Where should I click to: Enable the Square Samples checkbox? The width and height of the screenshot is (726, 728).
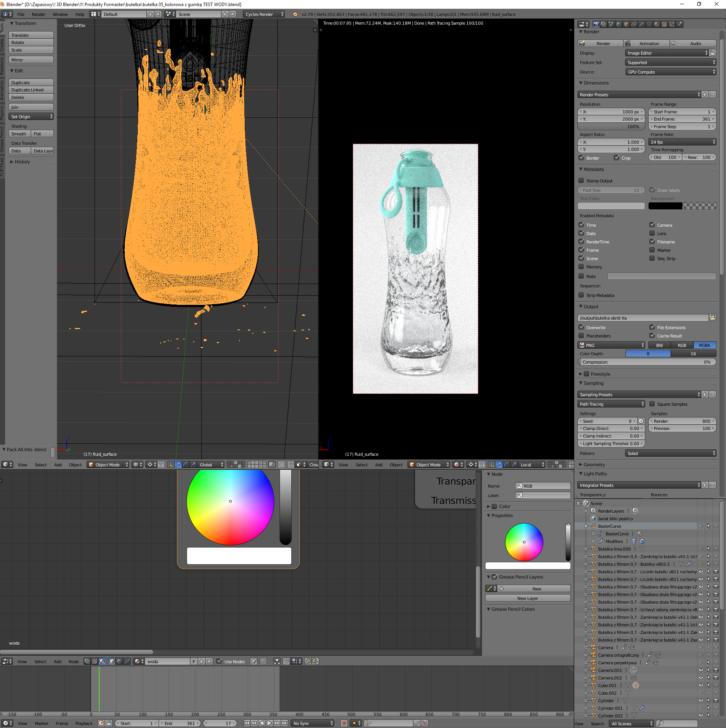click(652, 404)
